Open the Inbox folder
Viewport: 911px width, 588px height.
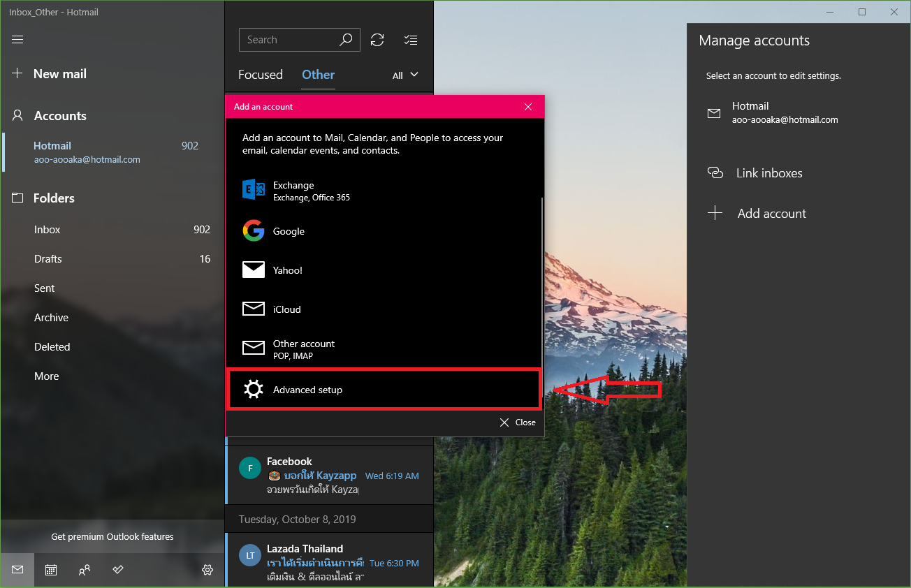pos(112,230)
